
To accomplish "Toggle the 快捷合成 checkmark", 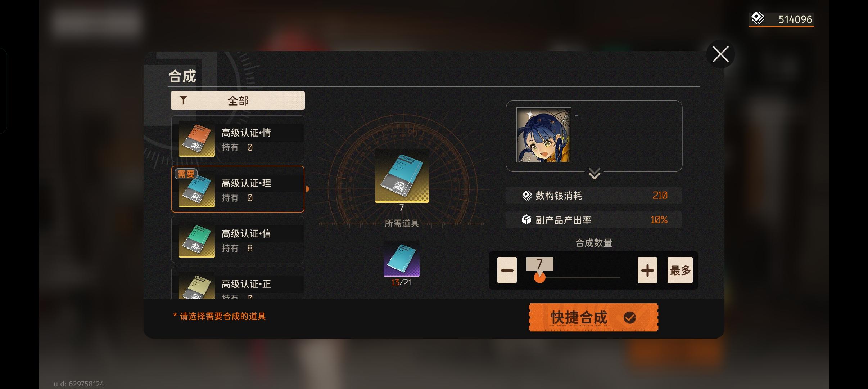I will coord(630,318).
